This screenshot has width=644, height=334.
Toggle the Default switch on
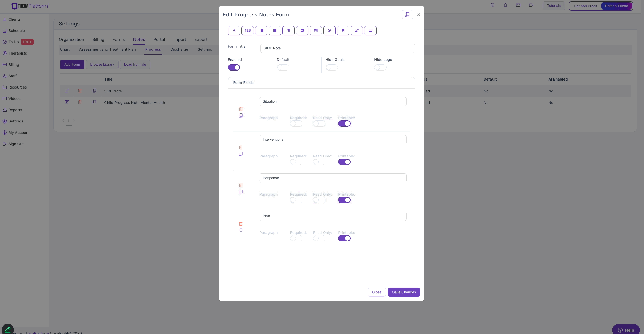[283, 67]
